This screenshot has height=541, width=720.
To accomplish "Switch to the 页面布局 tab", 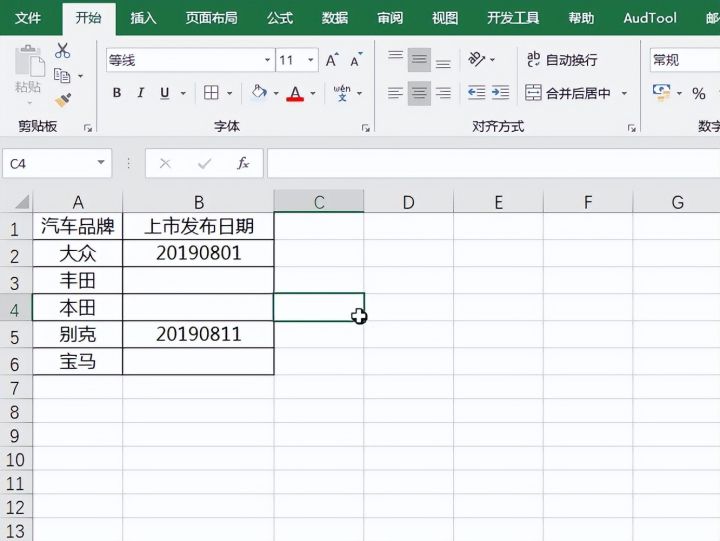I will click(212, 18).
